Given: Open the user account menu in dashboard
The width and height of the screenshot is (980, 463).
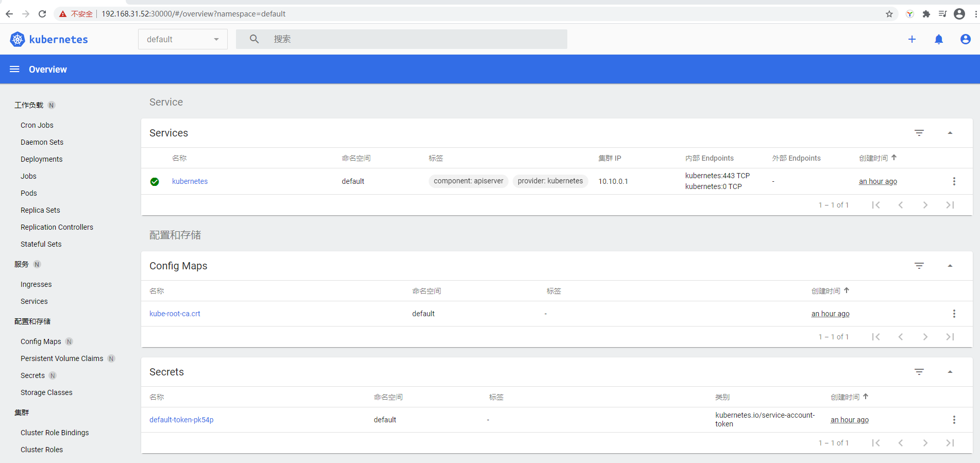Looking at the screenshot, I should 966,39.
